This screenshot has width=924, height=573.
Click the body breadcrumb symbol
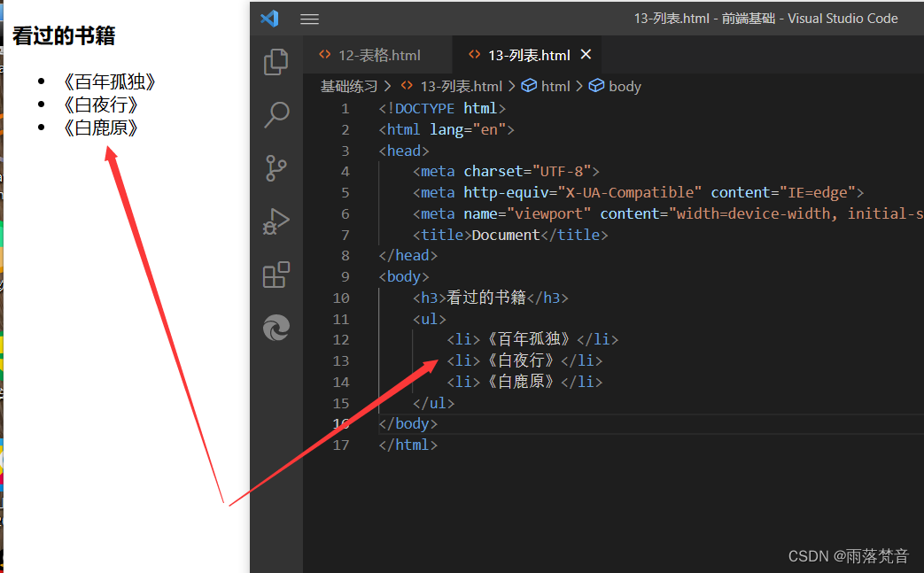625,87
